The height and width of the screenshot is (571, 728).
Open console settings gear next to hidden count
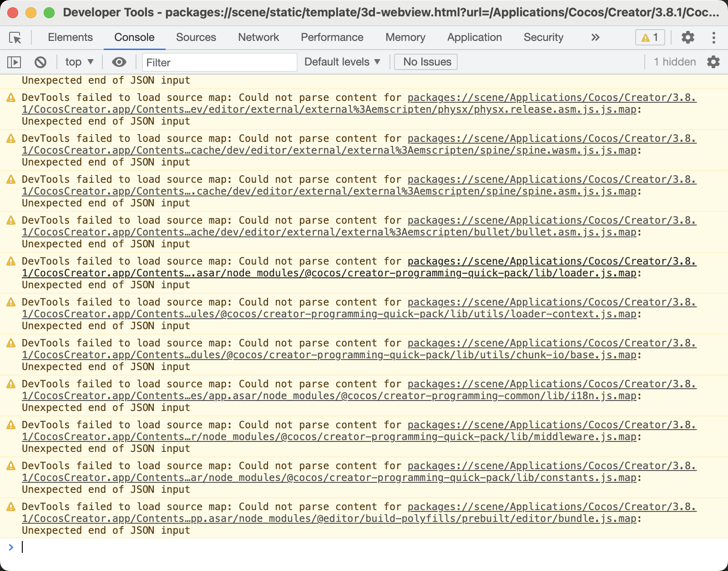[x=713, y=62]
